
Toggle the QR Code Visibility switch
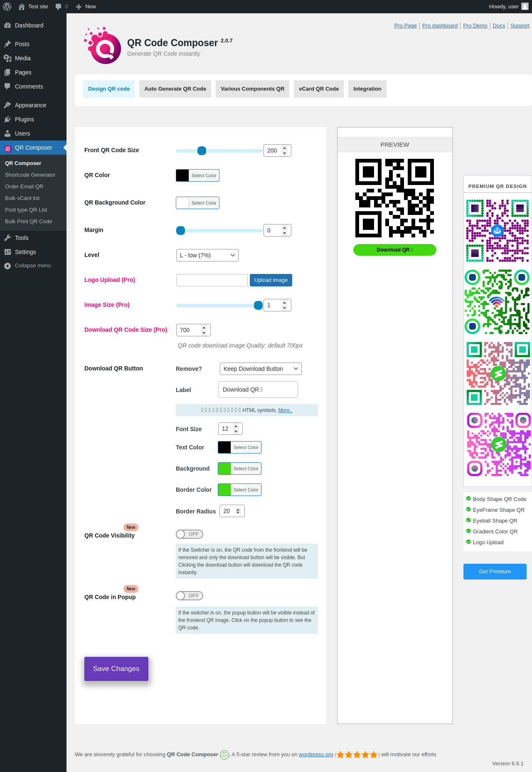(x=190, y=534)
